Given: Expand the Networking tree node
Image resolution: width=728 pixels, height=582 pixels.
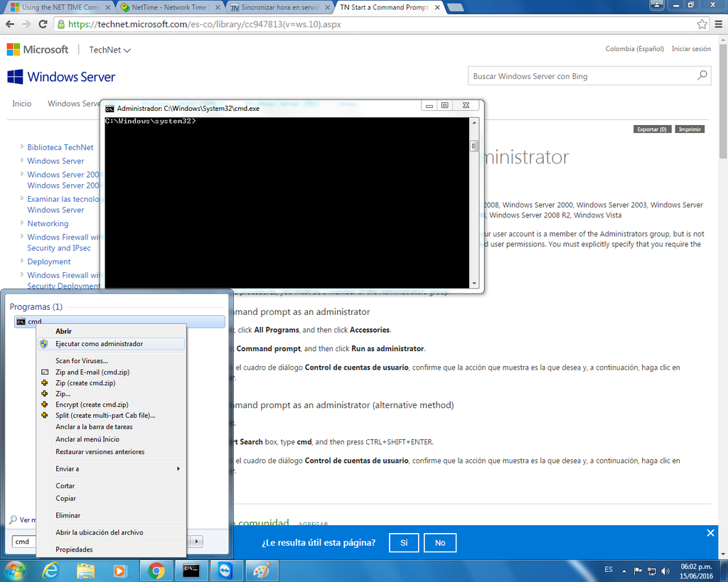Looking at the screenshot, I should tap(22, 222).
